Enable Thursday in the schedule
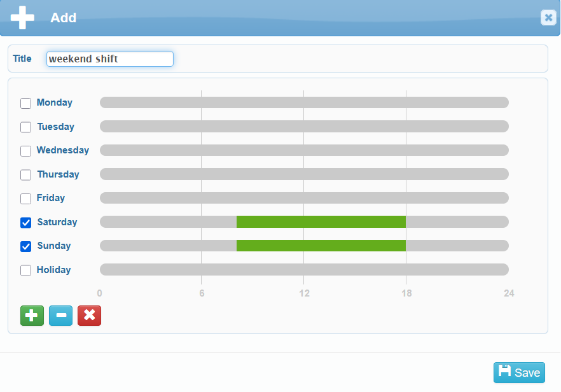 (x=26, y=174)
